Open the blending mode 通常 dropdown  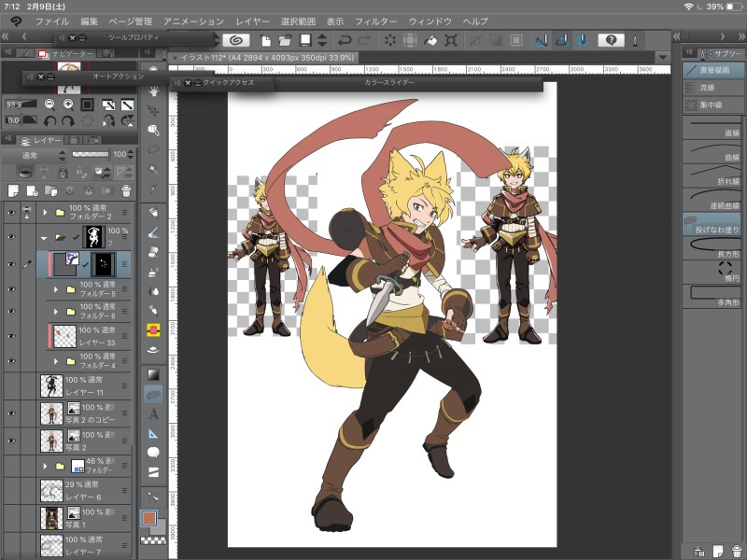point(42,154)
